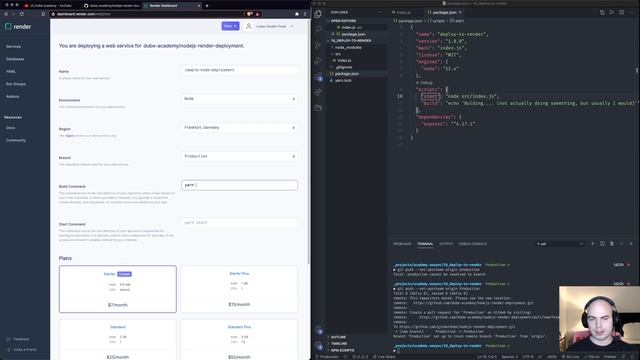Image resolution: width=640 pixels, height=360 pixels.
Task: Click the Production branch in VS Code status bar
Action: pos(327,357)
